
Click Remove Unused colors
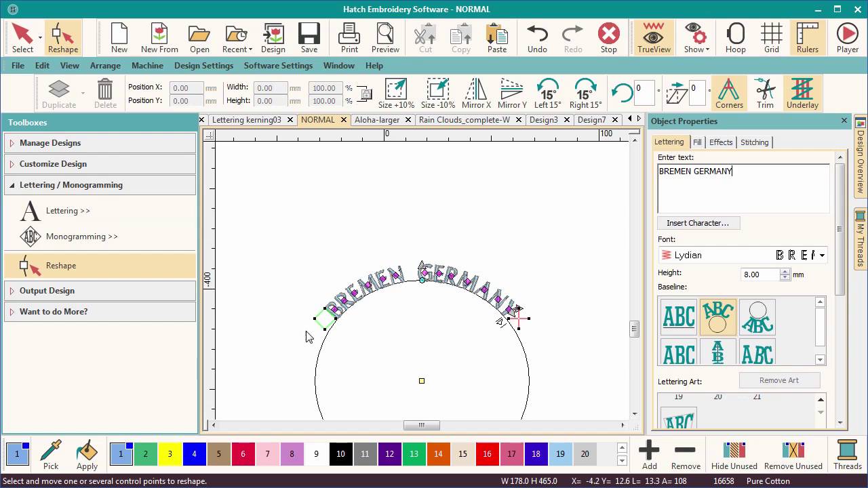click(x=793, y=454)
